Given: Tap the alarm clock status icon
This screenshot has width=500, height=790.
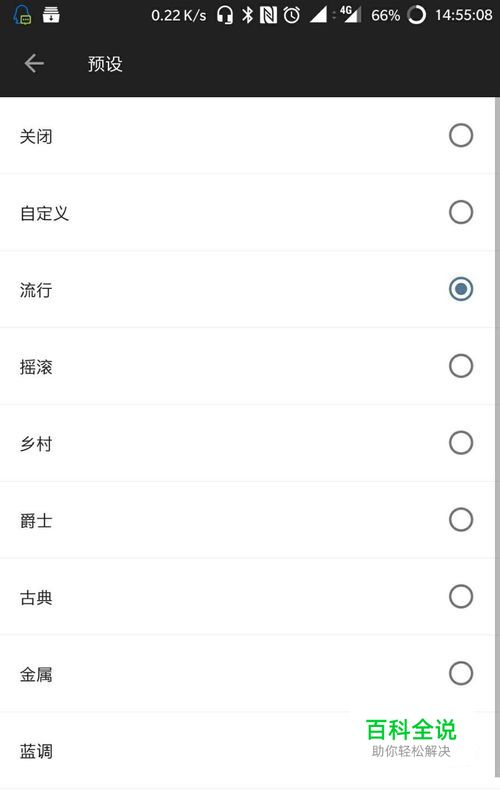Looking at the screenshot, I should (x=292, y=15).
